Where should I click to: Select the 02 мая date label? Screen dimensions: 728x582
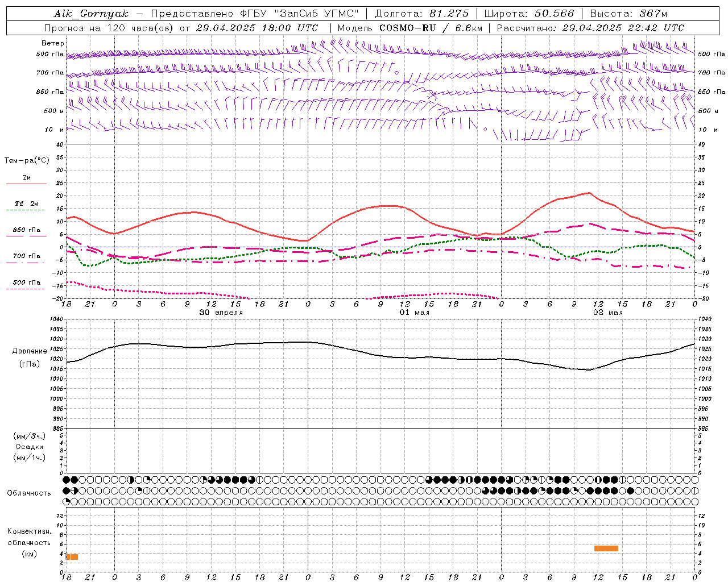(x=607, y=313)
